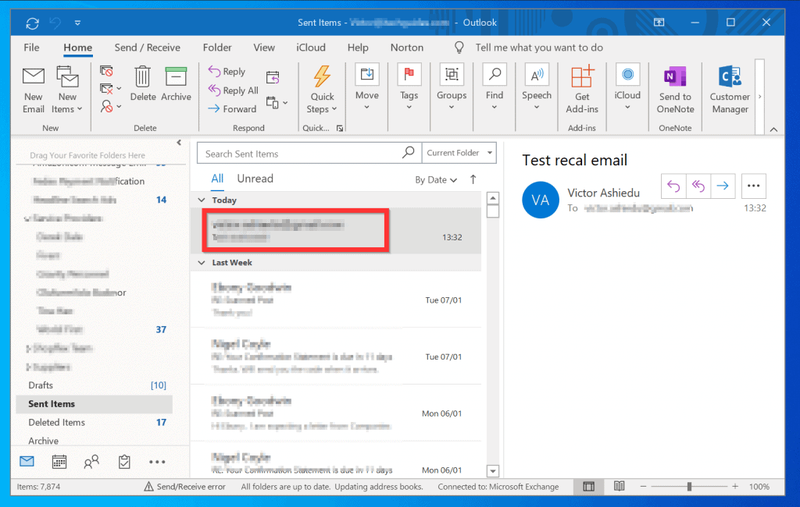Open the More respond options dropdown
800x507 pixels.
(277, 103)
